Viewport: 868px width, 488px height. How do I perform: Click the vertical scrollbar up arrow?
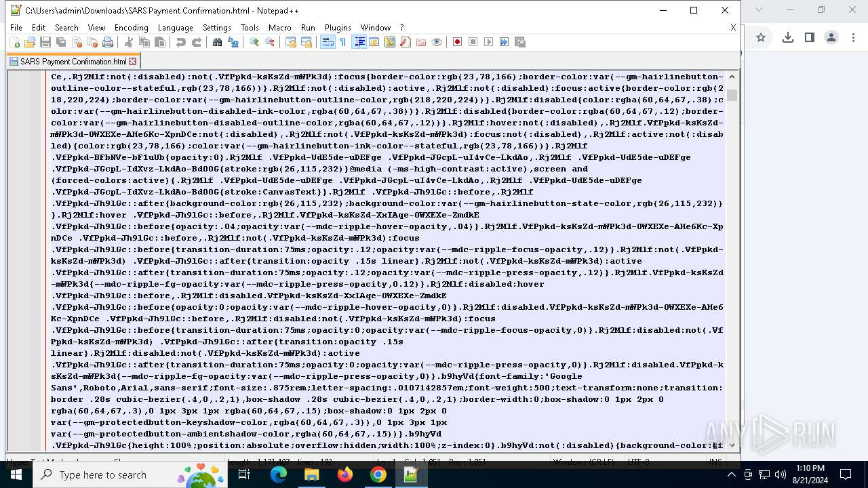coord(732,77)
